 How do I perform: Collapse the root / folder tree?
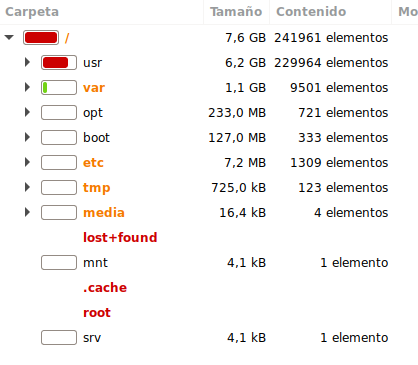(9, 37)
